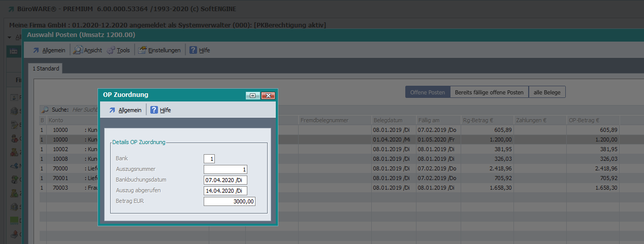Click the Hilfe question mark in OP Zuordnung

point(154,110)
